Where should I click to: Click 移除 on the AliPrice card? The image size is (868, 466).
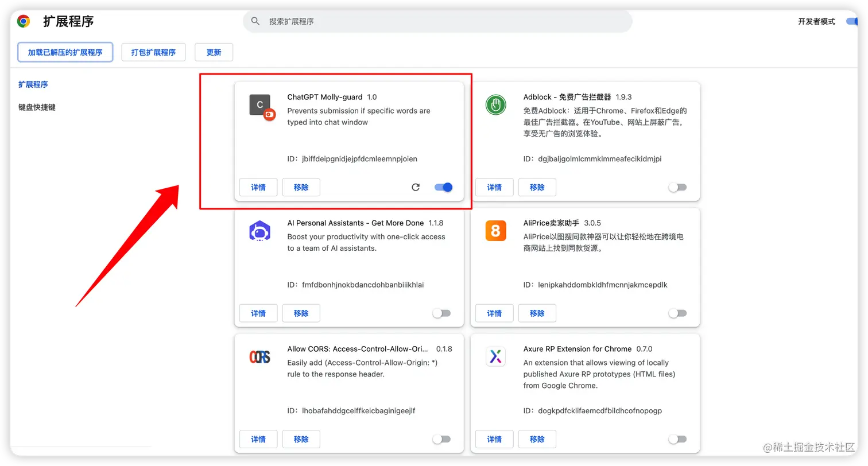537,313
